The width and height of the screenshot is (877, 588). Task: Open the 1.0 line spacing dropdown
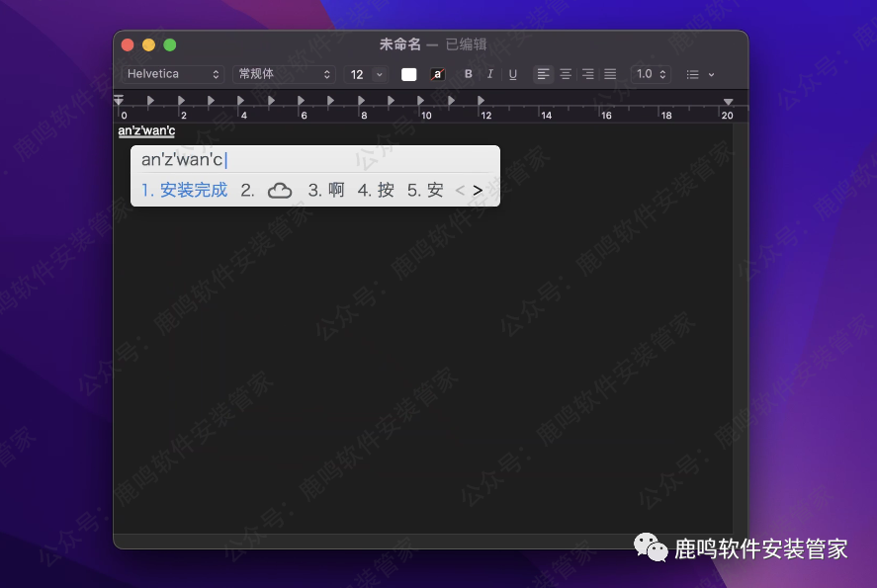[651, 73]
